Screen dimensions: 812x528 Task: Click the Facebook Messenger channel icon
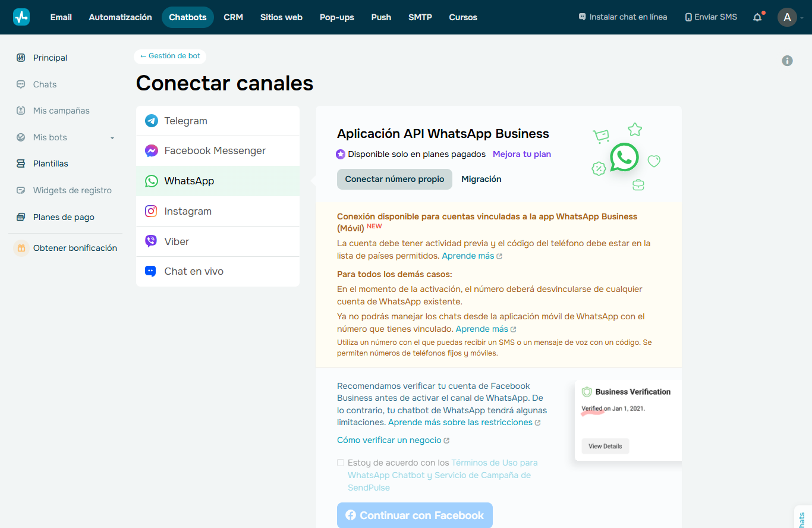coord(152,151)
